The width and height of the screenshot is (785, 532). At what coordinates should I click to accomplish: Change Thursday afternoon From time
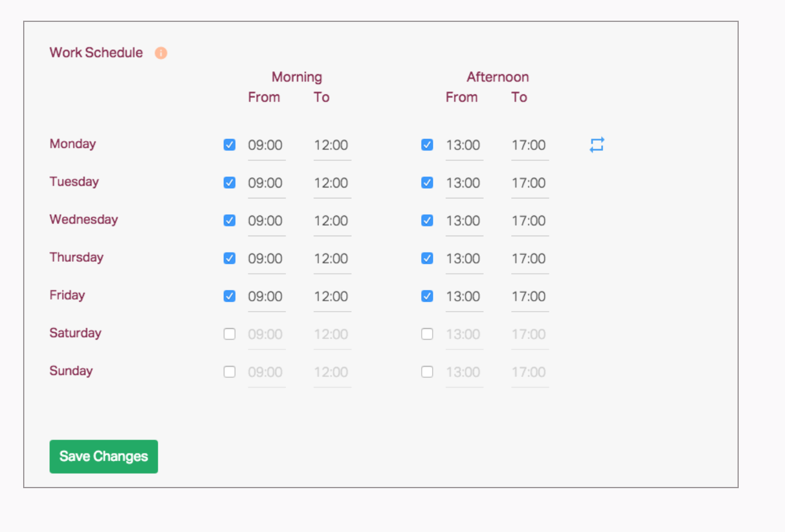[464, 259]
